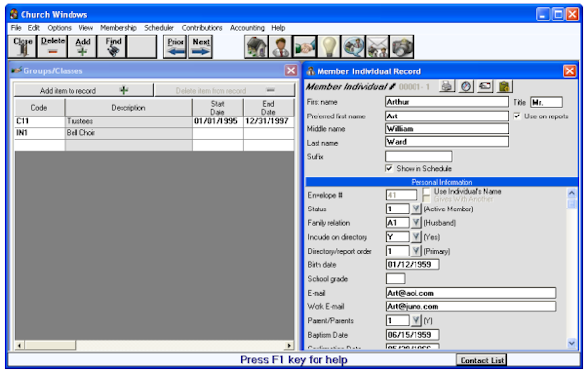Expand the Status dropdown

(x=416, y=209)
